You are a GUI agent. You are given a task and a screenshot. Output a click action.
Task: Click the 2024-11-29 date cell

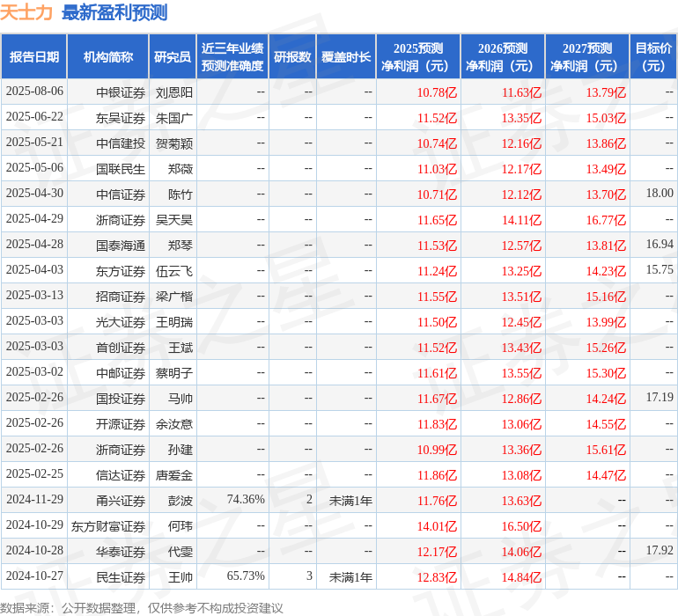[34, 499]
